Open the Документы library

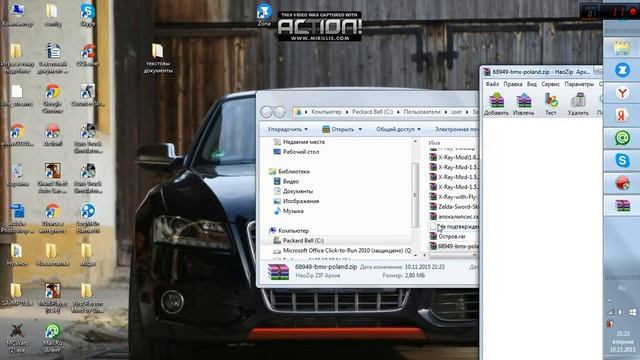click(293, 191)
